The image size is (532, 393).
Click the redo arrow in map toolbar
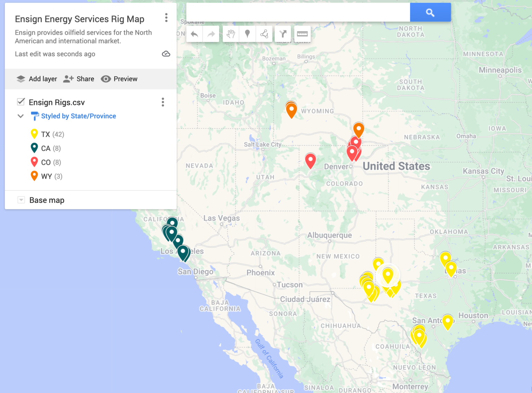[211, 34]
